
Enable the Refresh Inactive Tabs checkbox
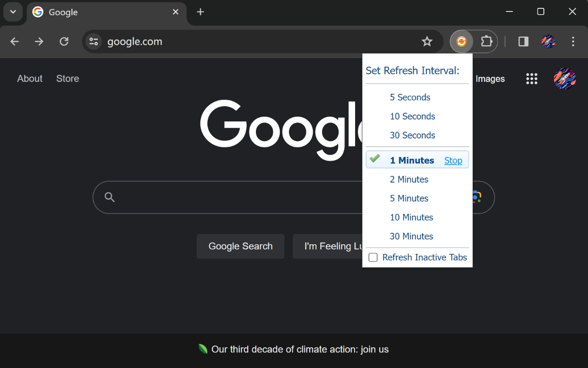coord(373,258)
